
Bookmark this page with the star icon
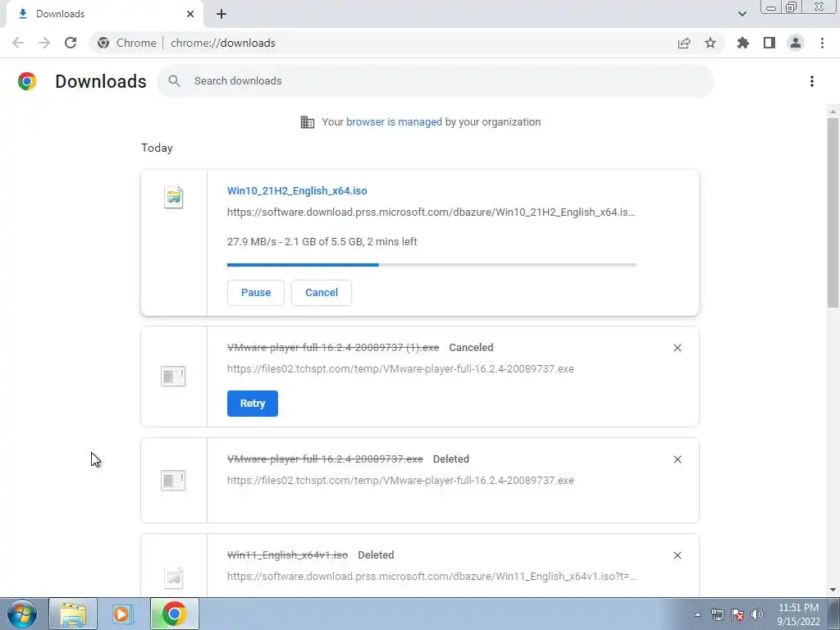click(710, 43)
